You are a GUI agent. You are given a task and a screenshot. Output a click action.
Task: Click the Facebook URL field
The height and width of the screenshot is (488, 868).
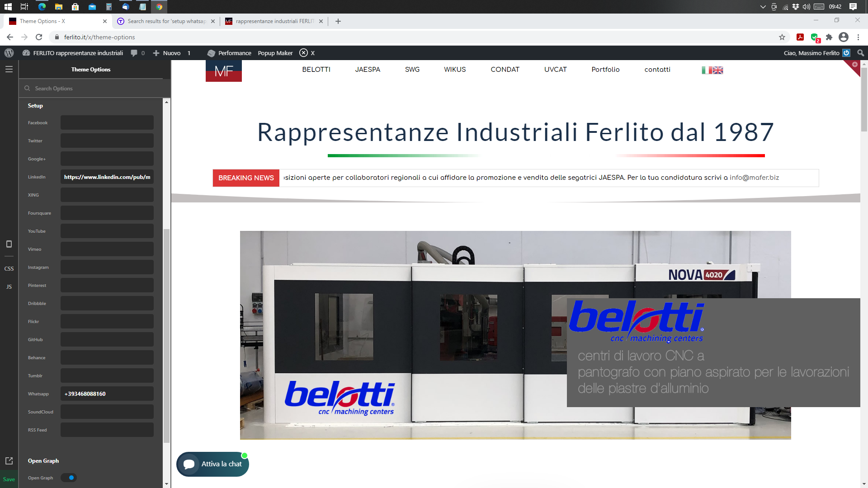click(107, 122)
